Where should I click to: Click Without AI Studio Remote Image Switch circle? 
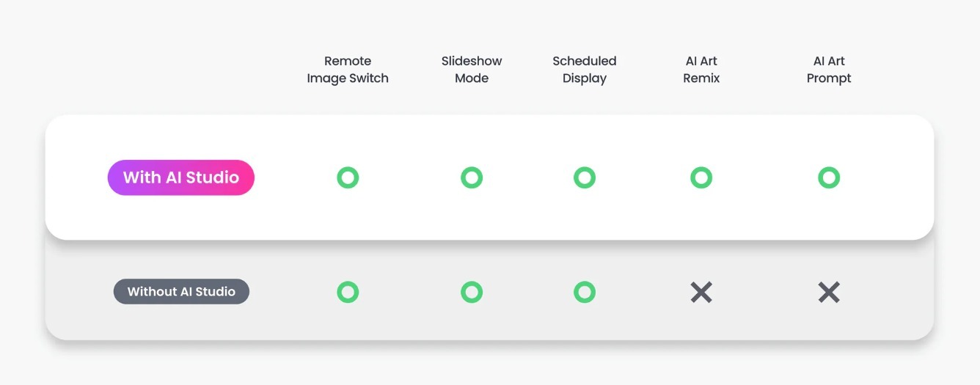[348, 293]
